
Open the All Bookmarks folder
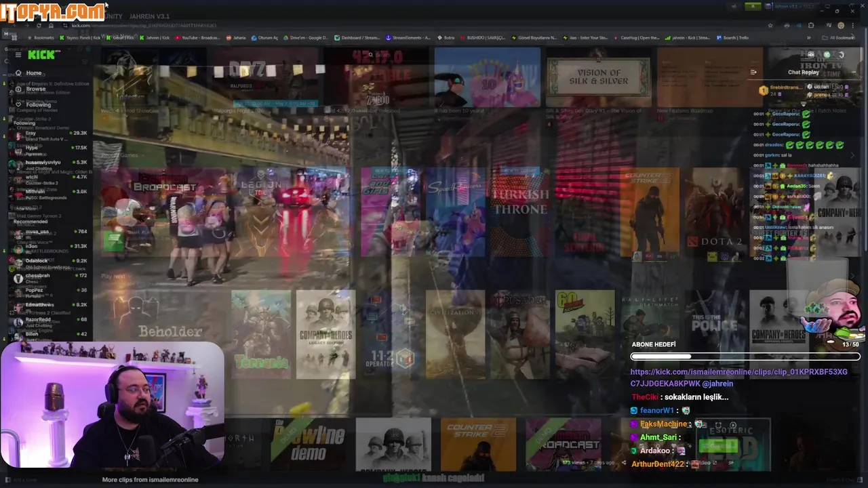(838, 38)
